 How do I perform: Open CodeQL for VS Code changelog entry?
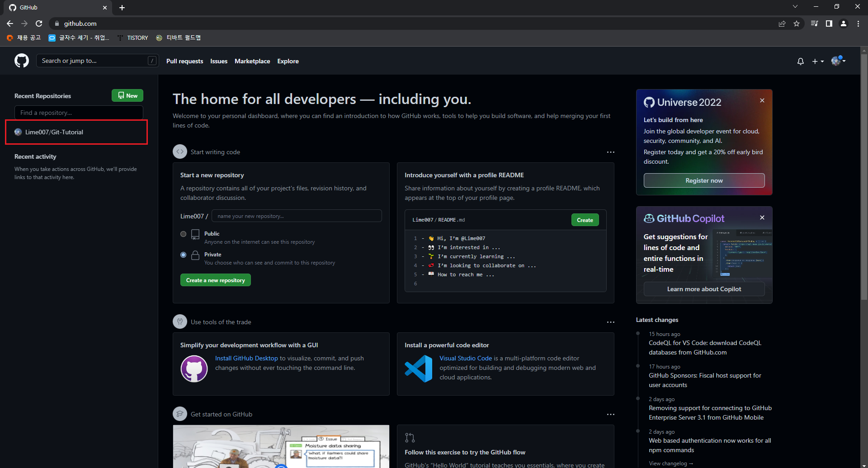click(705, 348)
